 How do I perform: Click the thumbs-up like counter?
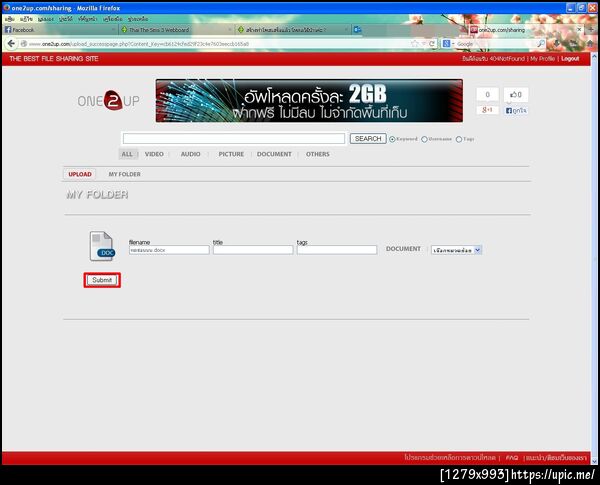coord(515,95)
